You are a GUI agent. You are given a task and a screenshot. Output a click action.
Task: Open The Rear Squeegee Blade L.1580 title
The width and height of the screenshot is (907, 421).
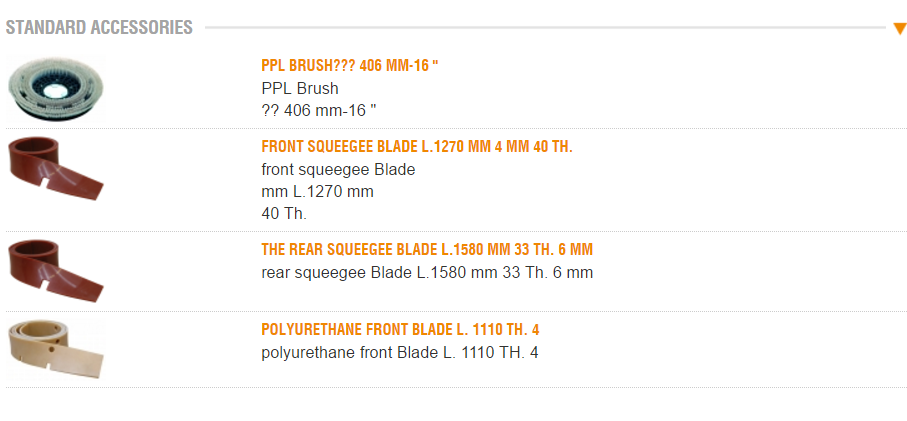pos(434,249)
